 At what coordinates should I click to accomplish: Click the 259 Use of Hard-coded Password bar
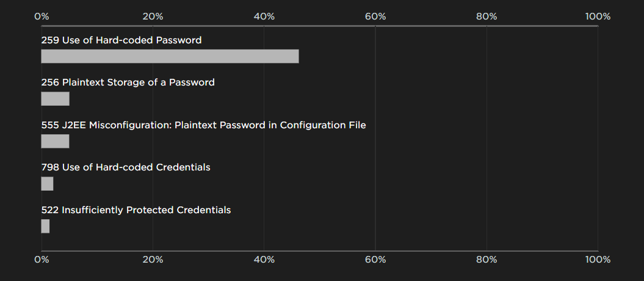click(170, 56)
